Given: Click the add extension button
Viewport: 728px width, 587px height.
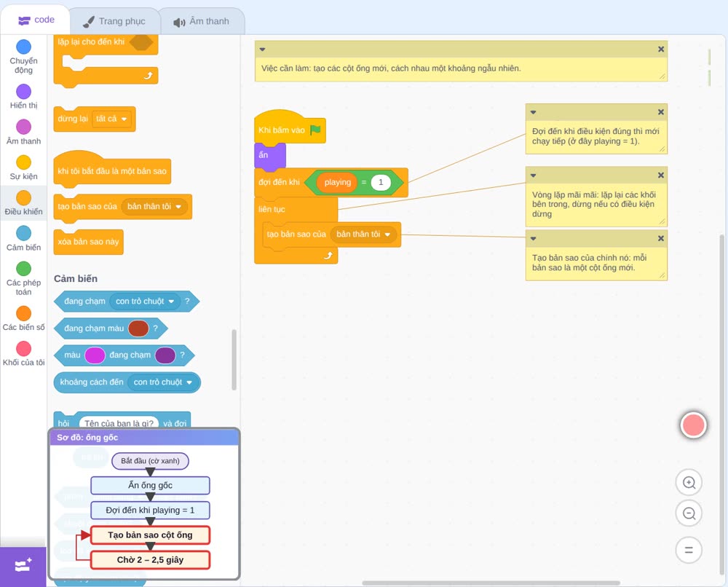Looking at the screenshot, I should [23, 567].
